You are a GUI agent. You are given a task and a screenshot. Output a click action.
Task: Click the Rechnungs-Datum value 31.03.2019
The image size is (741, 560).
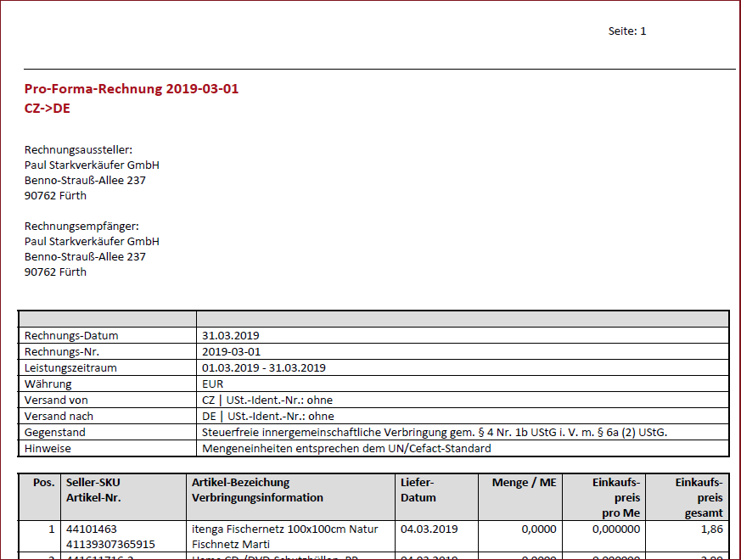click(x=228, y=335)
